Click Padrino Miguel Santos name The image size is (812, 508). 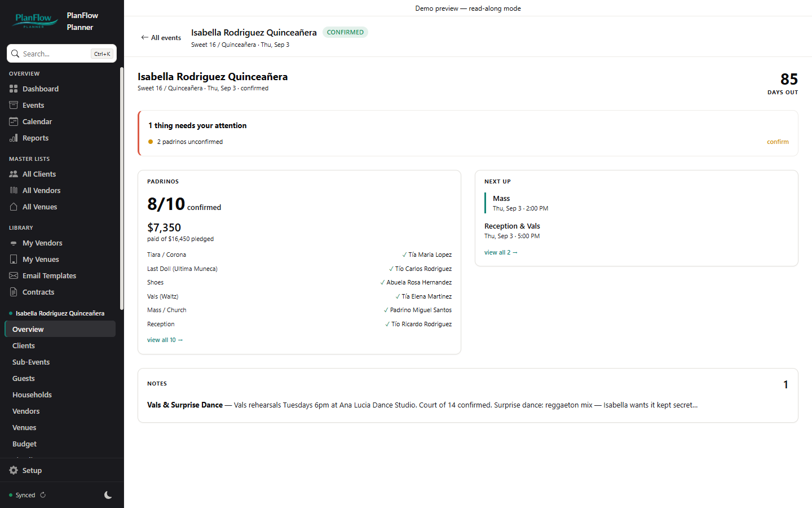(x=421, y=310)
